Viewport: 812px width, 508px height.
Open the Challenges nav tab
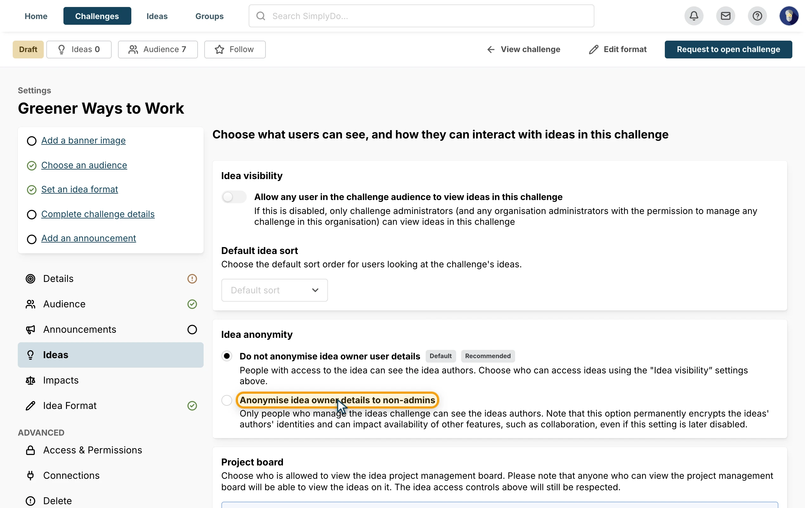click(x=97, y=16)
